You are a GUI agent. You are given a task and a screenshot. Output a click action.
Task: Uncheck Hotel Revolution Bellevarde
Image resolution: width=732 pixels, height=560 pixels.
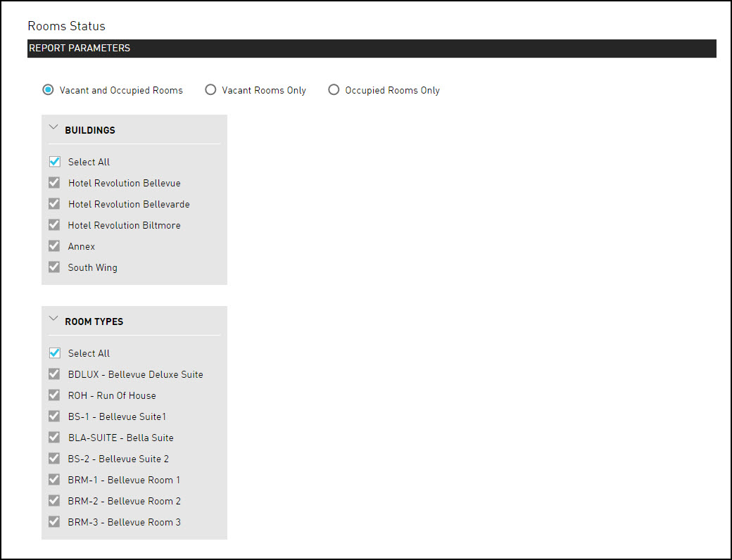(54, 203)
